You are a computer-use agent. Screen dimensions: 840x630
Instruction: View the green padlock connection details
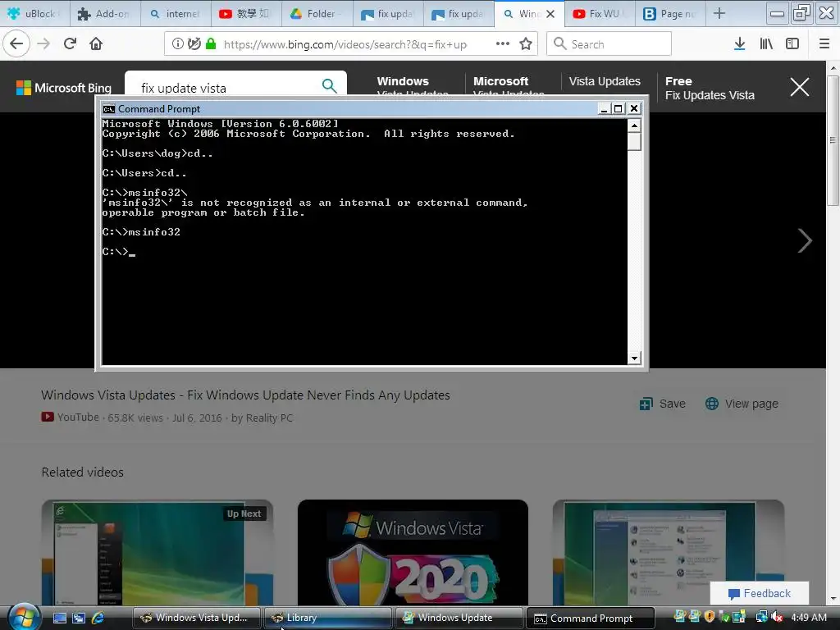pos(211,44)
